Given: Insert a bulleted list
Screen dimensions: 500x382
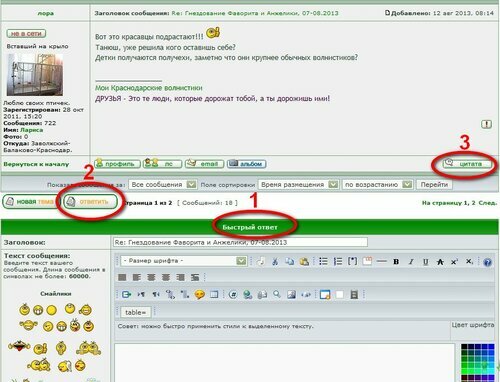Looking at the screenshot, I should point(323,261).
